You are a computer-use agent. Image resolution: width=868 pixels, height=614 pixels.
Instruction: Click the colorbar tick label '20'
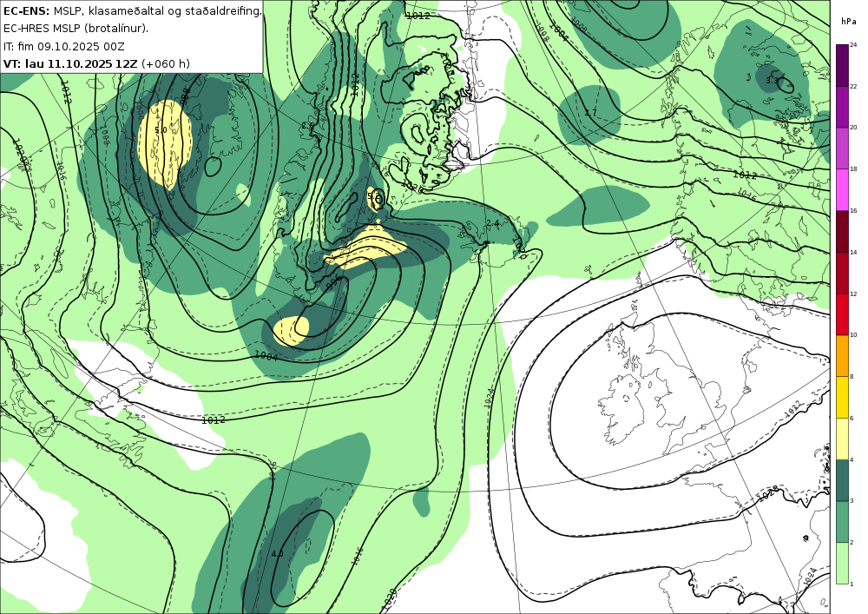point(853,128)
